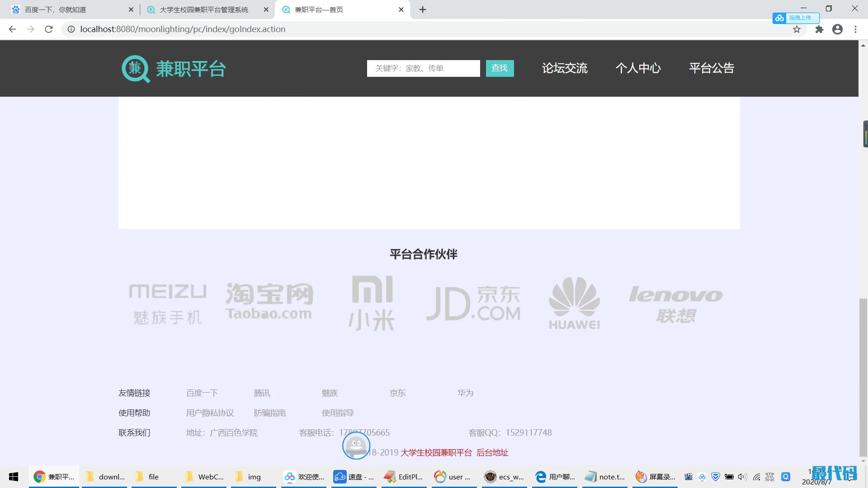The image size is (868, 488).
Task: Click network wifi icon in system tray
Action: click(x=756, y=477)
